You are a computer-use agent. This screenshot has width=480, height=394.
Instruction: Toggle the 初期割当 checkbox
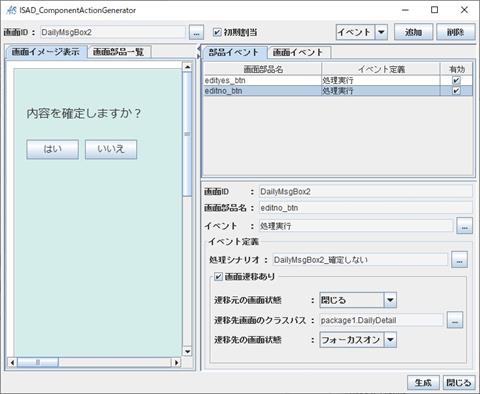coord(217,32)
